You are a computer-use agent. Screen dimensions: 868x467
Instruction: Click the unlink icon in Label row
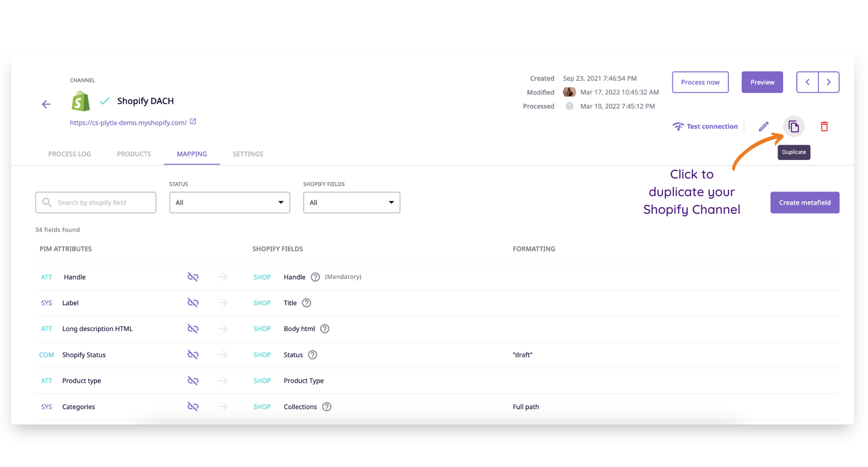tap(193, 303)
